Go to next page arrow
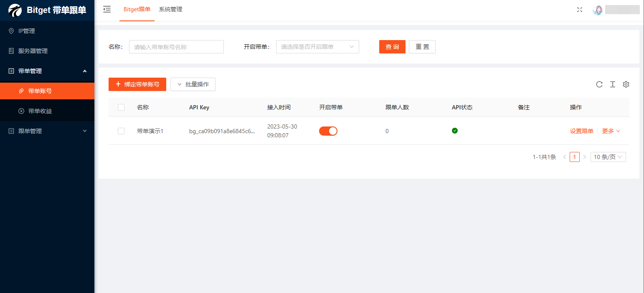Image resolution: width=644 pixels, height=293 pixels. point(585,157)
